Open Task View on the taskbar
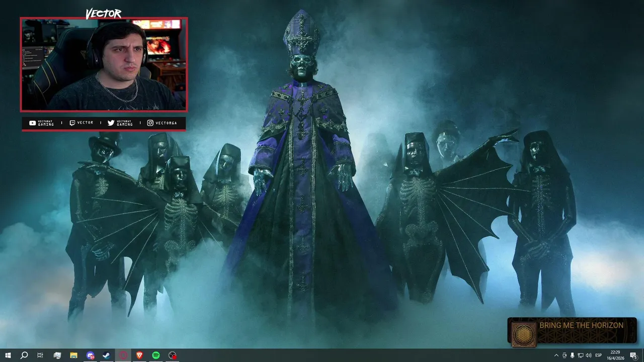 click(40, 355)
